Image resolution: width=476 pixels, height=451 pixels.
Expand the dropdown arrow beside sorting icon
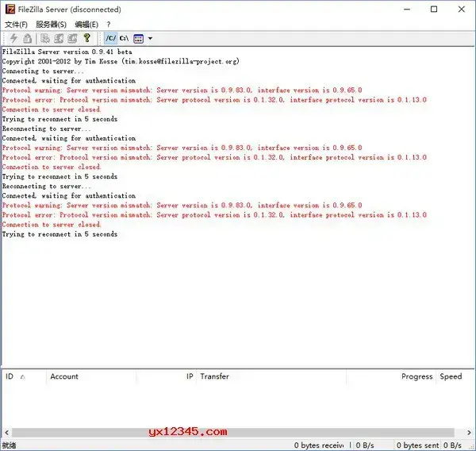(150, 38)
